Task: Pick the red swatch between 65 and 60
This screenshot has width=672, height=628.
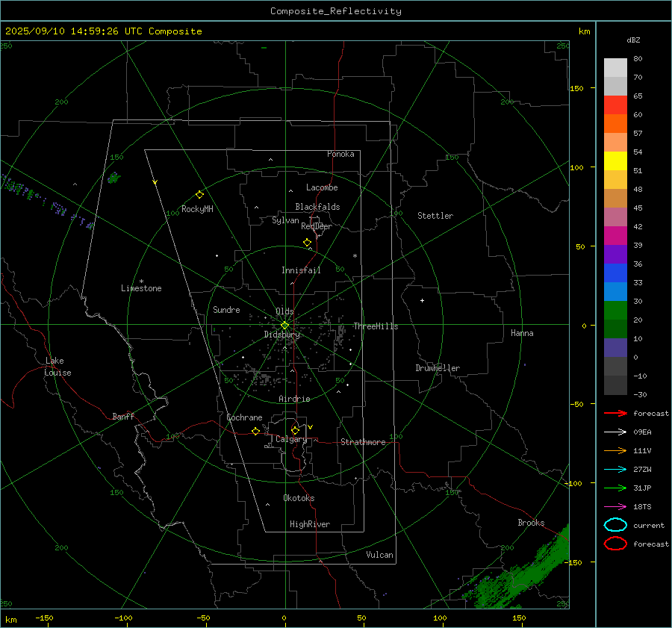Action: click(x=615, y=105)
